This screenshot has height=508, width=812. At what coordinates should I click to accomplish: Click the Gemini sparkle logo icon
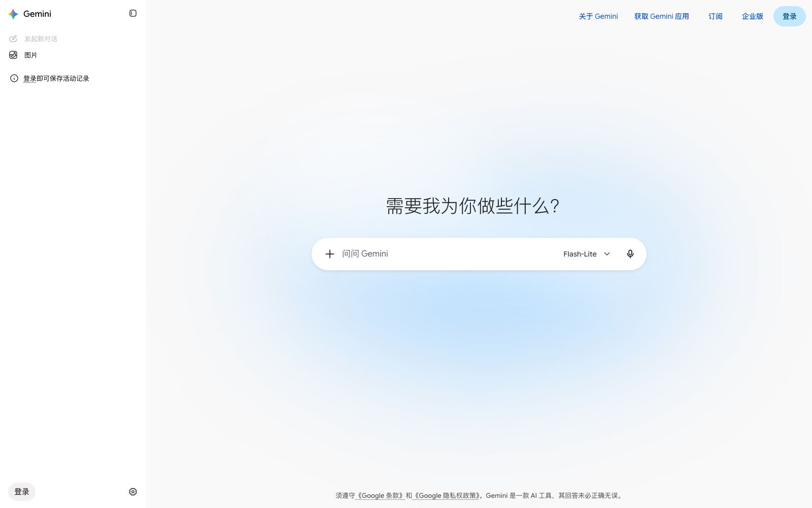pos(13,14)
